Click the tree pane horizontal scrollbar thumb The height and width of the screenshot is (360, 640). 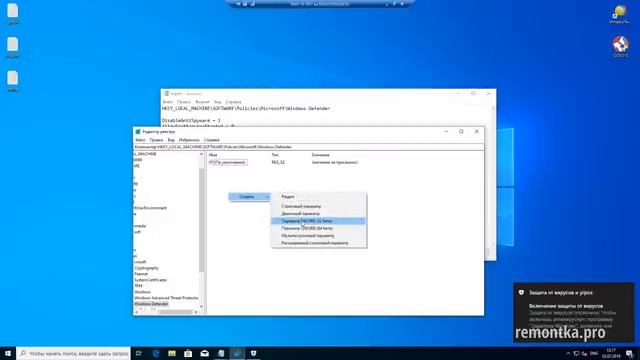tap(176, 312)
